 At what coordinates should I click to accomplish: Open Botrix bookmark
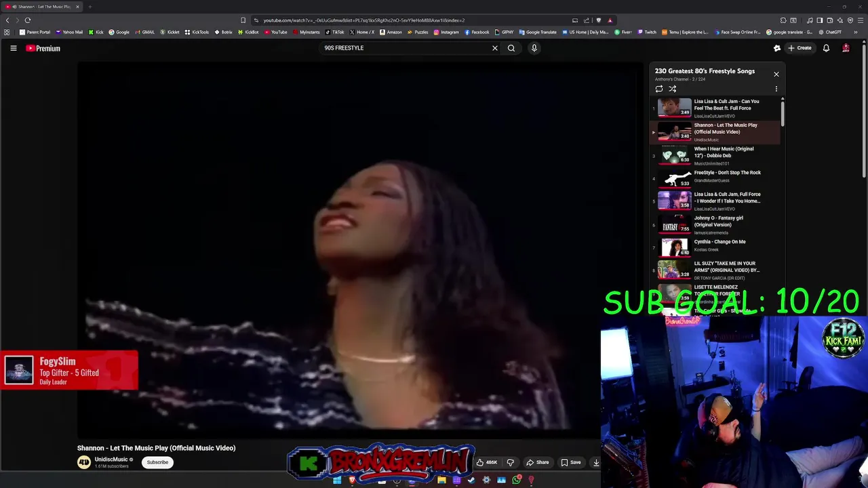[224, 32]
